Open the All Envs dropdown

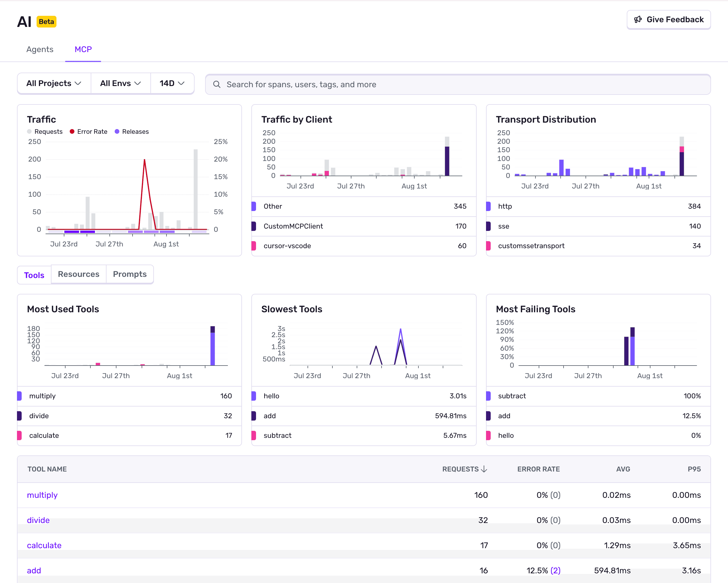[x=120, y=83]
